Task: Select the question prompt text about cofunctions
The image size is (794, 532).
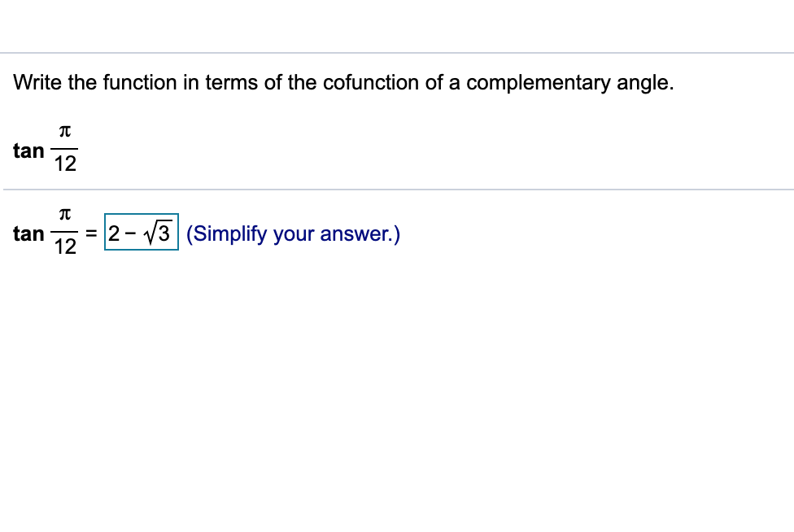Action: [x=342, y=82]
